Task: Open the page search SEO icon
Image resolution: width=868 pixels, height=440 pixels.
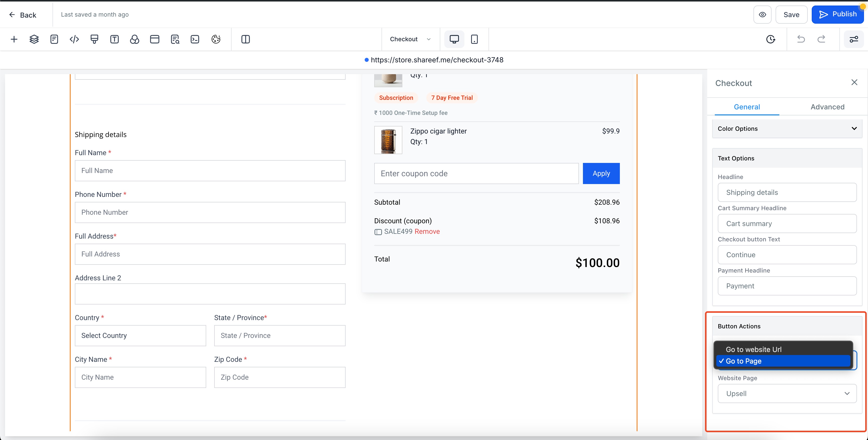Action: pyautogui.click(x=175, y=39)
